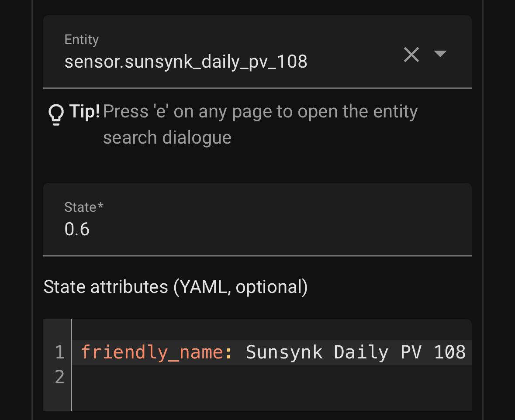Click the lightbulb tip icon
Screen dimensions: 515x420
pyautogui.click(x=56, y=115)
